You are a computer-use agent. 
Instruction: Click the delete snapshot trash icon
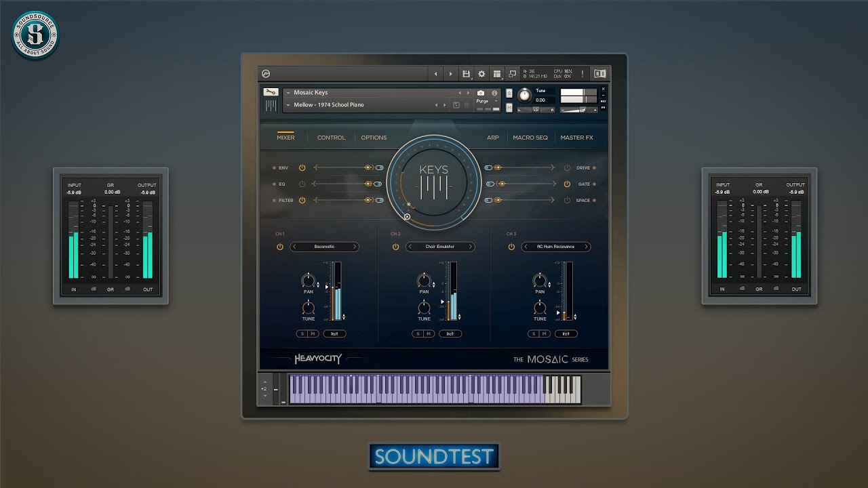point(466,105)
